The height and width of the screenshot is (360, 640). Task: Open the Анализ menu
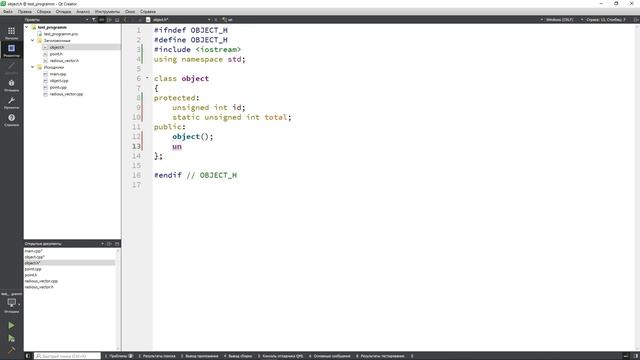83,12
